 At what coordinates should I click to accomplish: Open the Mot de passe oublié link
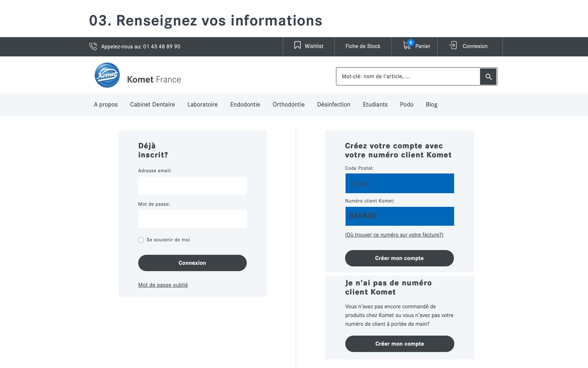(x=163, y=285)
